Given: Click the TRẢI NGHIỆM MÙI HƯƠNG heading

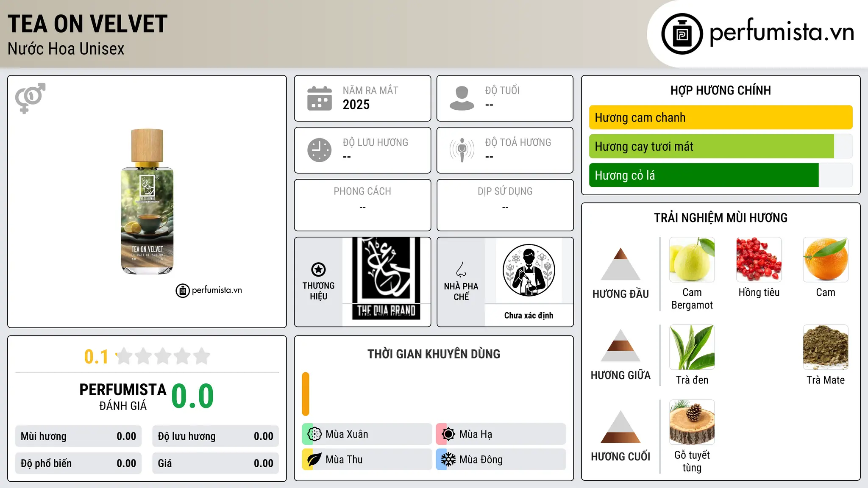Looking at the screenshot, I should [721, 218].
